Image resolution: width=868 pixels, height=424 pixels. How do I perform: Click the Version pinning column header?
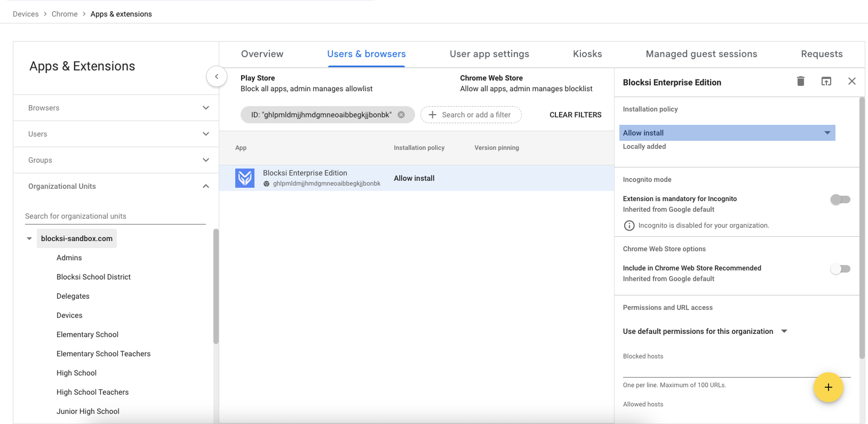[497, 148]
